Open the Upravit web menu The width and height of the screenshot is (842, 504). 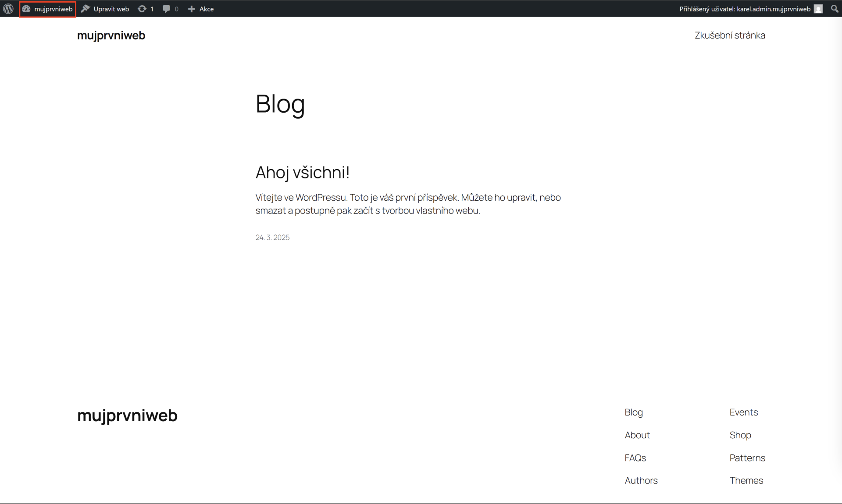tap(111, 9)
